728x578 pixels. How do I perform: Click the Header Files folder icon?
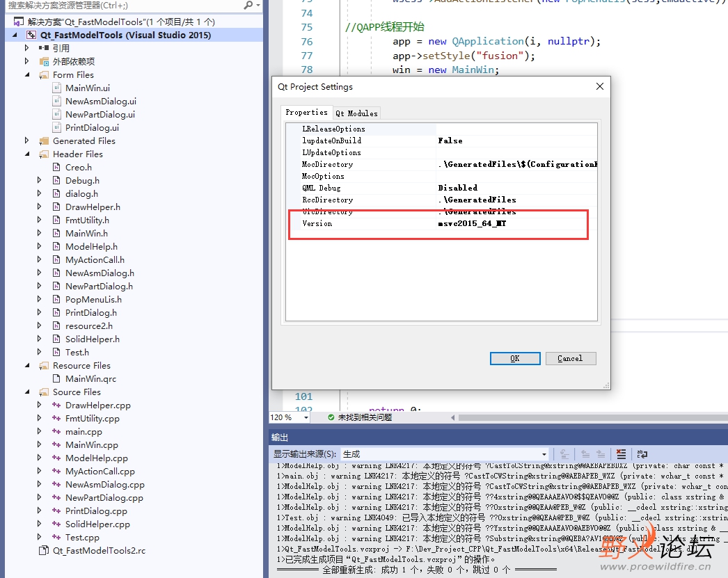(x=44, y=154)
